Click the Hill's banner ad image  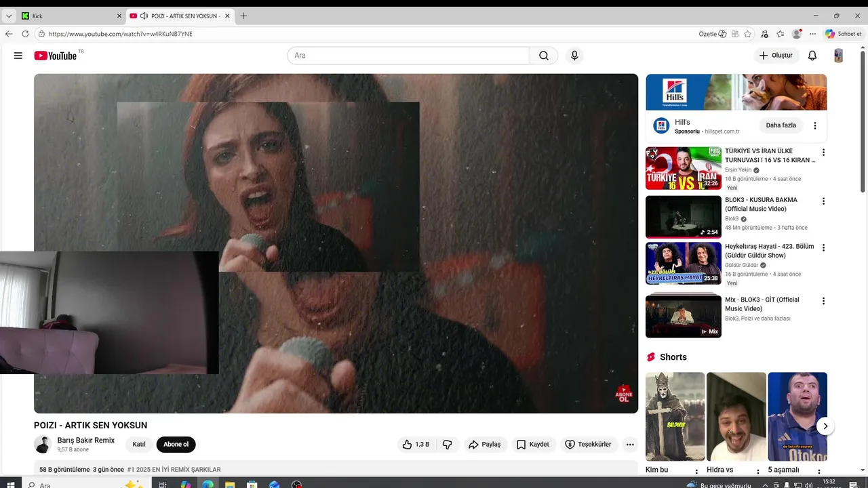[736, 91]
